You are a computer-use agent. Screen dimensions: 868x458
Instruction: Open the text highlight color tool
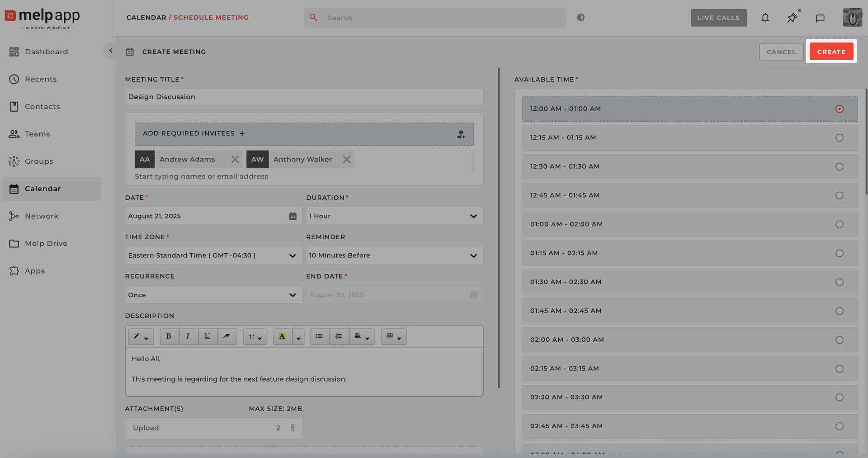283,336
